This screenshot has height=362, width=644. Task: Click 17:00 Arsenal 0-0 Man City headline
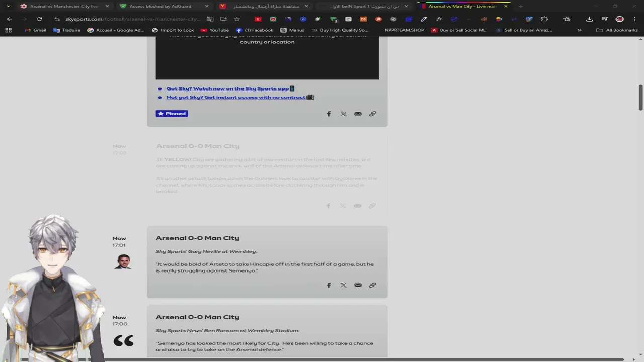coord(198,317)
